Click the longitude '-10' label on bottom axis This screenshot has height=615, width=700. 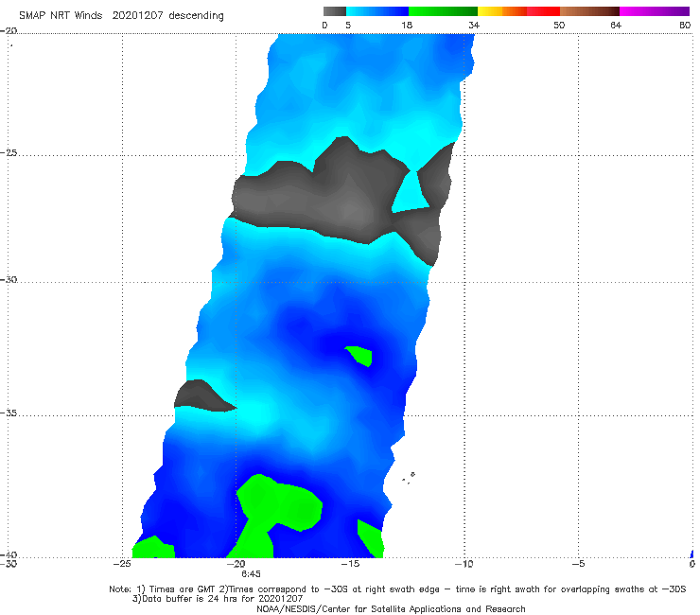[x=464, y=564]
